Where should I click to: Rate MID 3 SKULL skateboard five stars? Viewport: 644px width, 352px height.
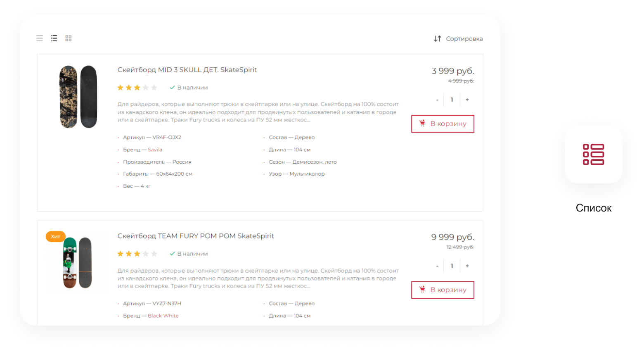pyautogui.click(x=154, y=88)
